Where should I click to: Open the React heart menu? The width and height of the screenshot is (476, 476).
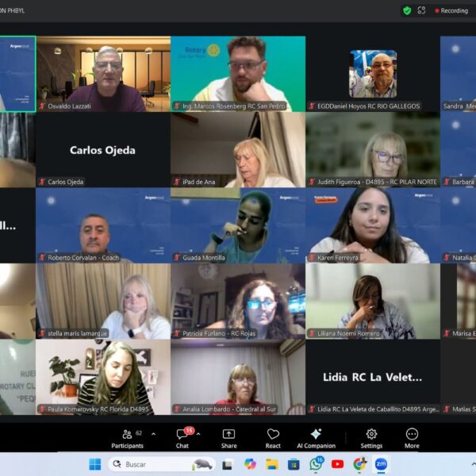pos(273,438)
